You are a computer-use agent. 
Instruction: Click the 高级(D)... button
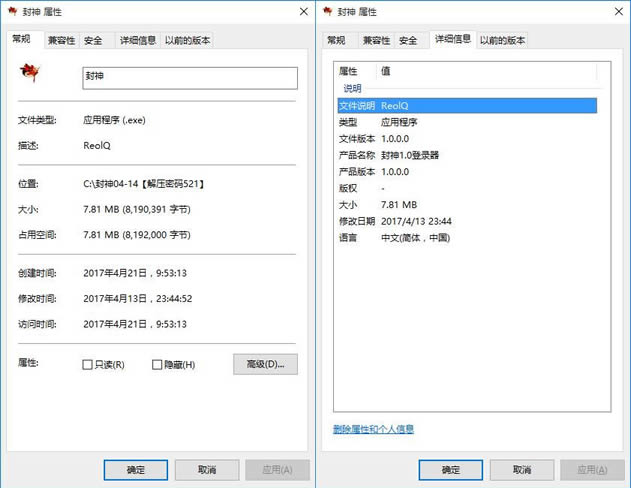point(265,365)
